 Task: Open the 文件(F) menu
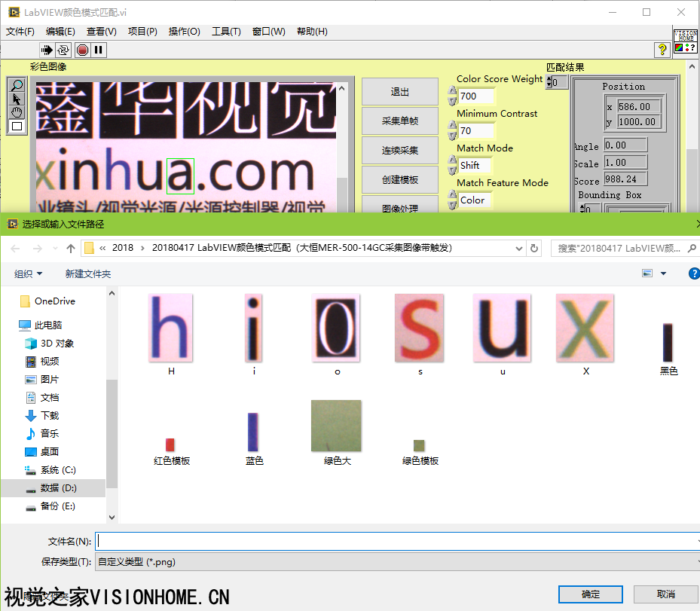(x=20, y=32)
